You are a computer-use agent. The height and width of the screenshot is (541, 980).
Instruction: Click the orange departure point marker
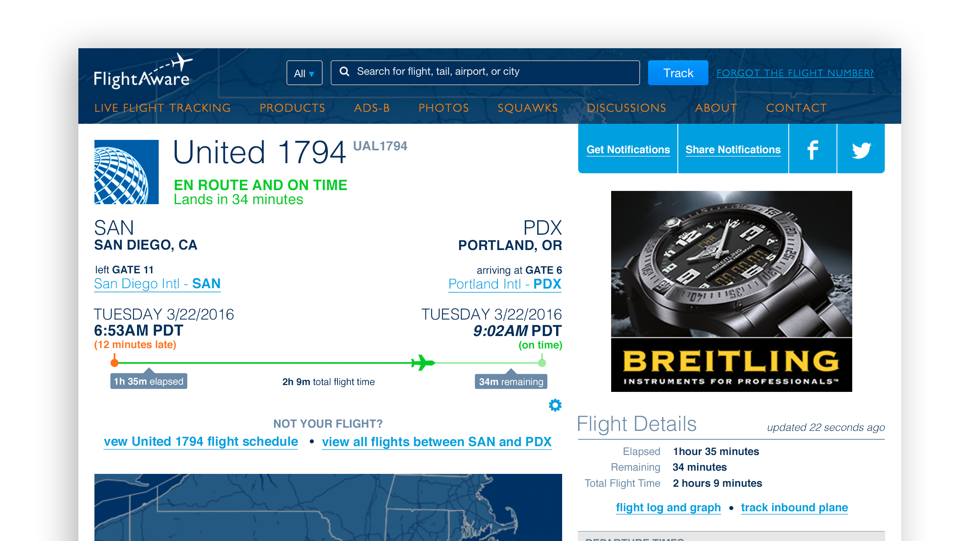(x=115, y=363)
